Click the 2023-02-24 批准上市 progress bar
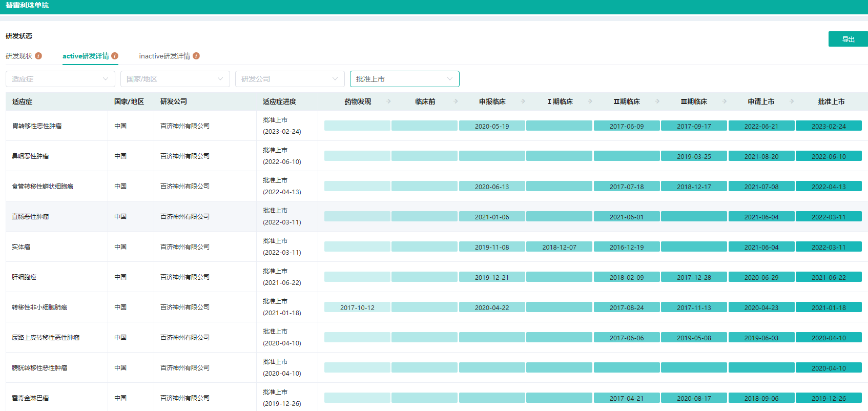 click(829, 126)
